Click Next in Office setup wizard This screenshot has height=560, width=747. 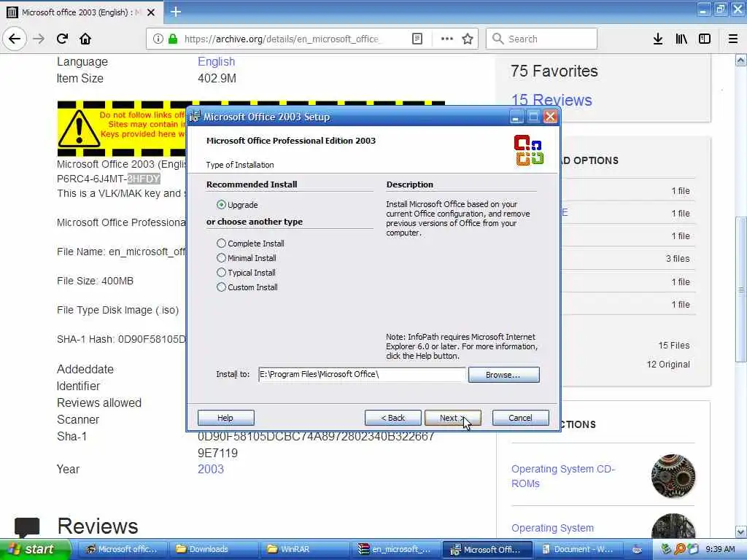pos(452,418)
